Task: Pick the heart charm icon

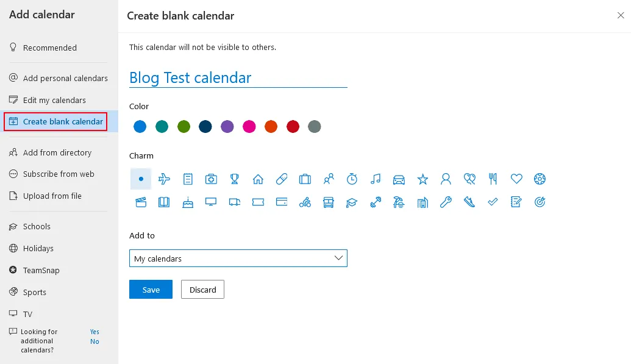Action: (x=516, y=179)
